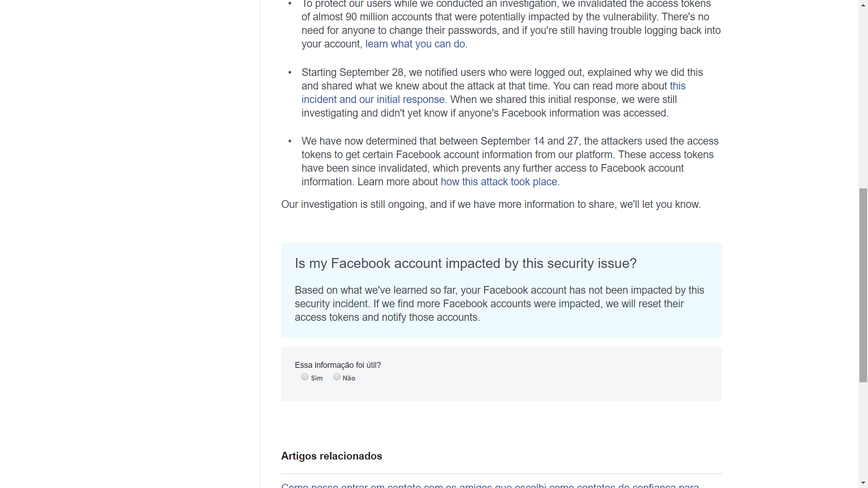
Task: Click the 'Our investigation is still ongoing' paragraph
Action: click(491, 204)
